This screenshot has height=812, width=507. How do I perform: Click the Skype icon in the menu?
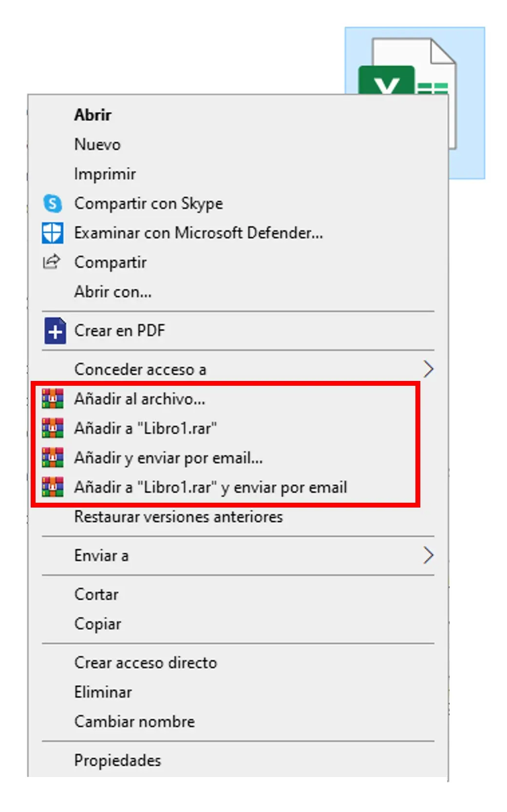coord(53,204)
